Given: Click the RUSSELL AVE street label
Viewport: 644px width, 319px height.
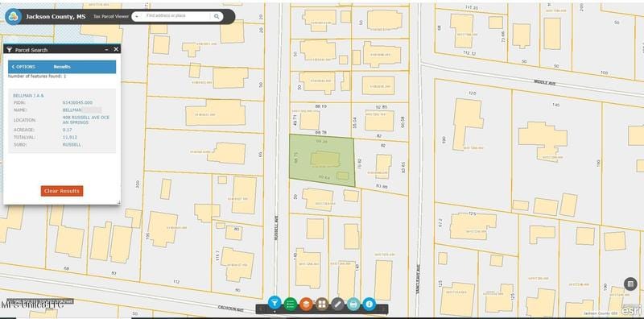Looking at the screenshot, I should (277, 228).
